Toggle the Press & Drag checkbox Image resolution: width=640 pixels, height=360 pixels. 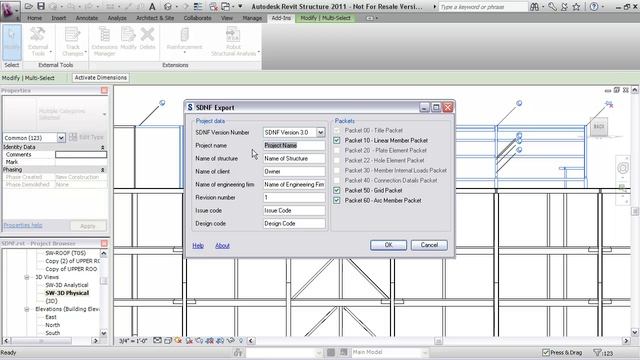pos(546,352)
